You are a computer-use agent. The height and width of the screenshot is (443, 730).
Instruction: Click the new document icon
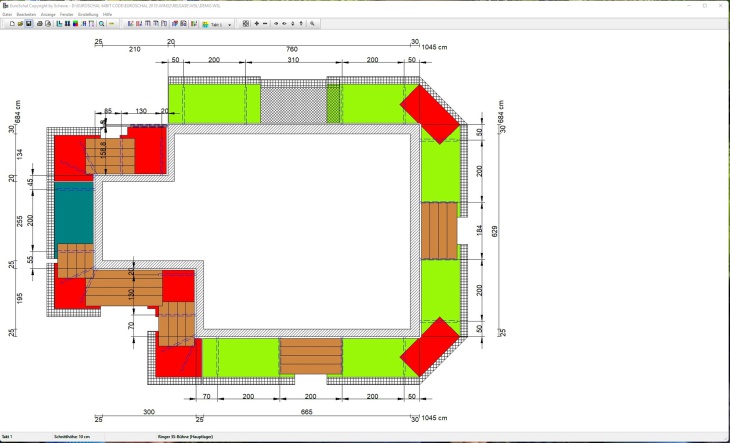pyautogui.click(x=10, y=23)
